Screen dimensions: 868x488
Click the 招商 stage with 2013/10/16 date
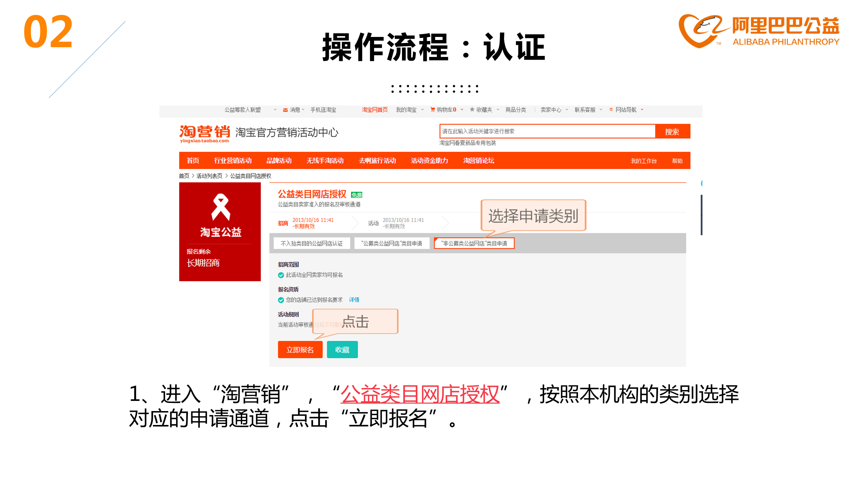coord(307,223)
